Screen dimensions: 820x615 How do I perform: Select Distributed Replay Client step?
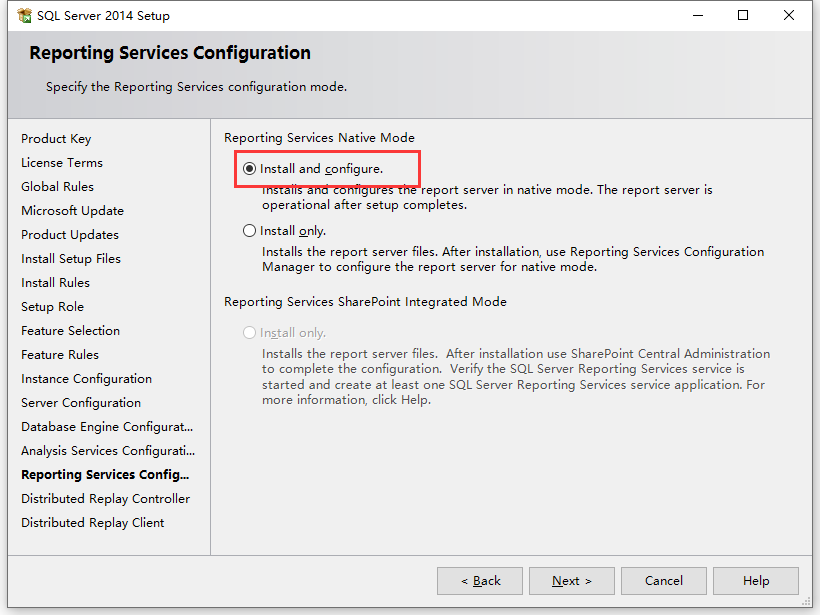(x=93, y=523)
